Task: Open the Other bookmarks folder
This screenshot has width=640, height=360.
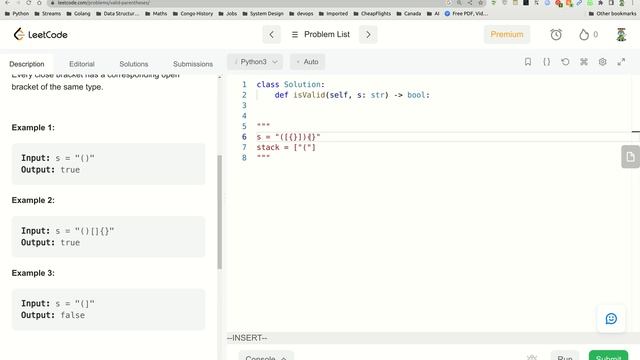Action: pos(612,13)
